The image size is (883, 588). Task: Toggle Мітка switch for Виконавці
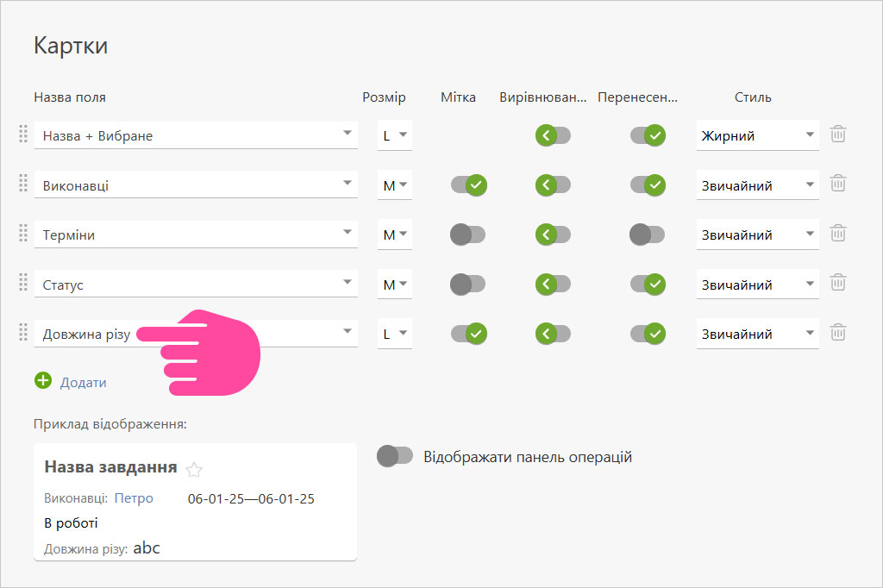(468, 185)
